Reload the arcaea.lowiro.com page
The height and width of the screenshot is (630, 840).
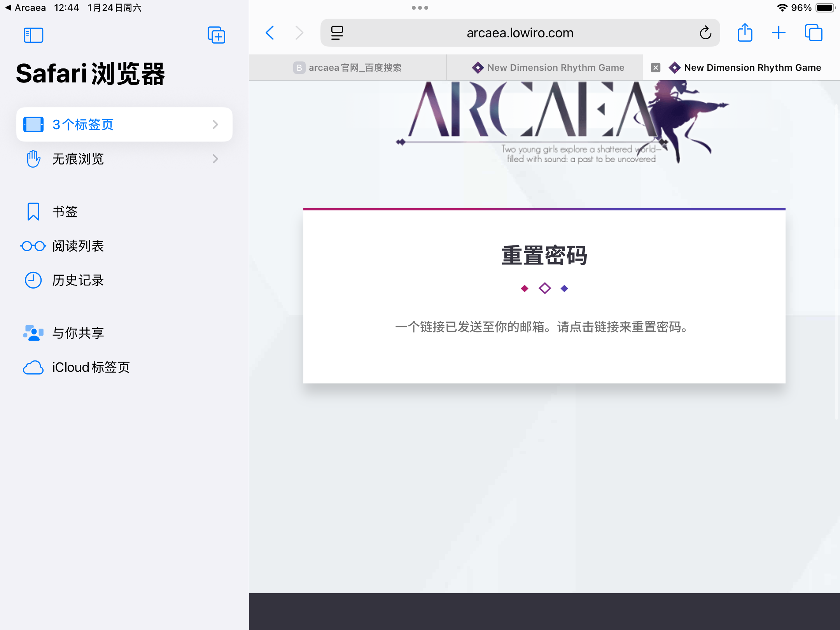[x=705, y=33]
